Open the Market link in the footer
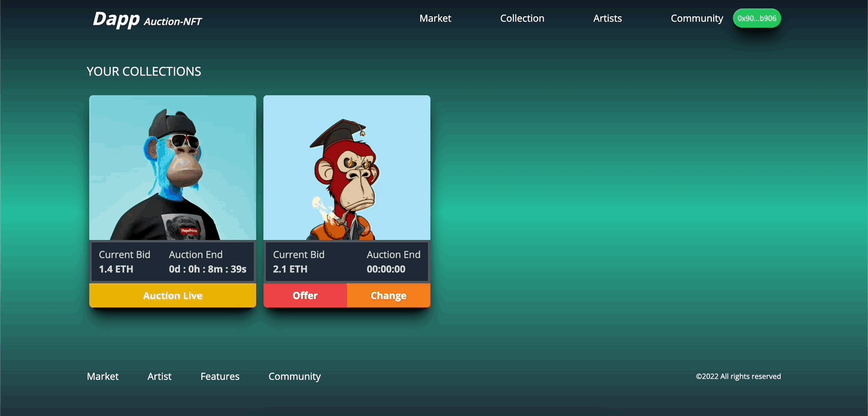868x416 pixels. pyautogui.click(x=102, y=376)
